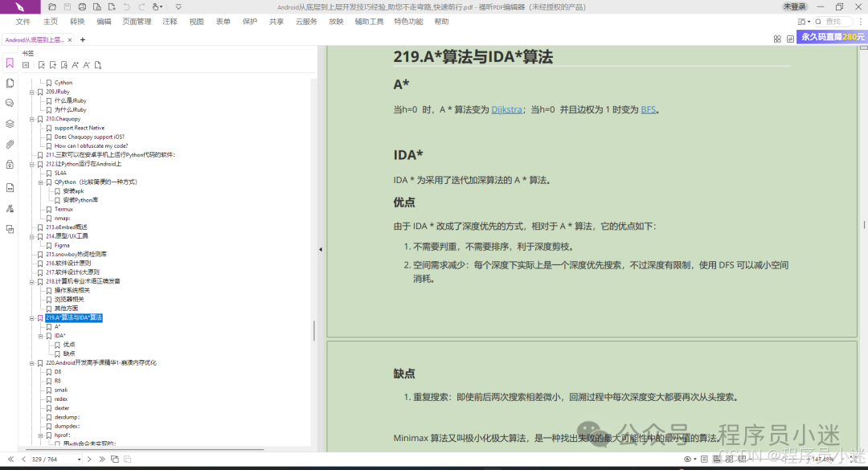Open the 页面管理 menu tab
This screenshot has height=470, width=868.
[x=137, y=22]
